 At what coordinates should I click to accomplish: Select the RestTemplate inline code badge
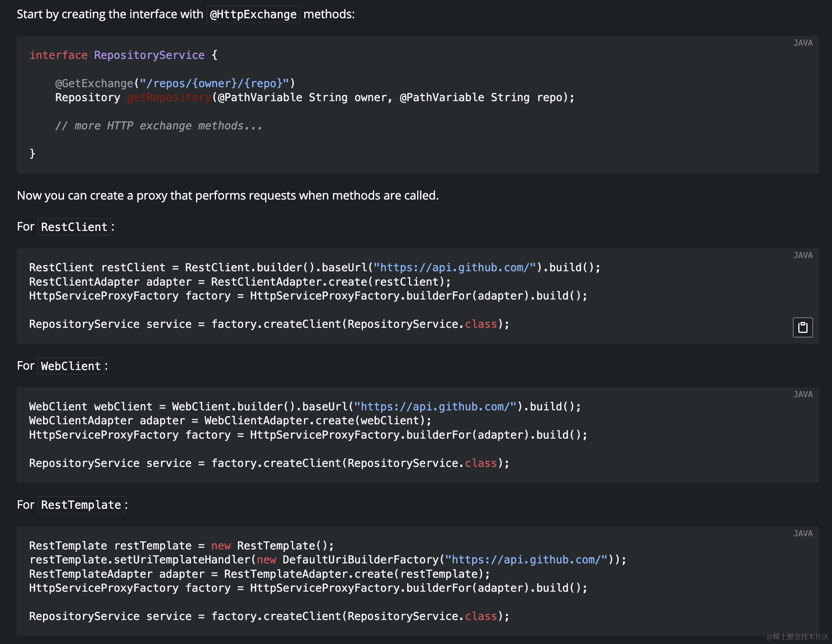pyautogui.click(x=81, y=505)
